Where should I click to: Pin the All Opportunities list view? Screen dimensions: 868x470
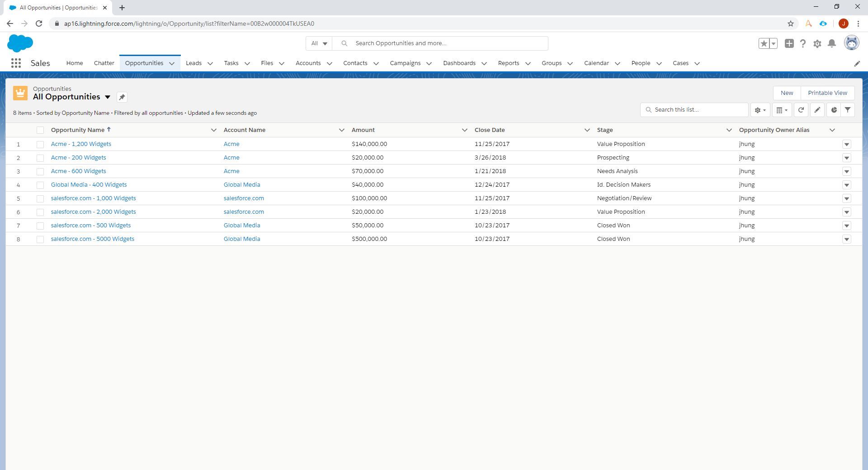coord(122,97)
